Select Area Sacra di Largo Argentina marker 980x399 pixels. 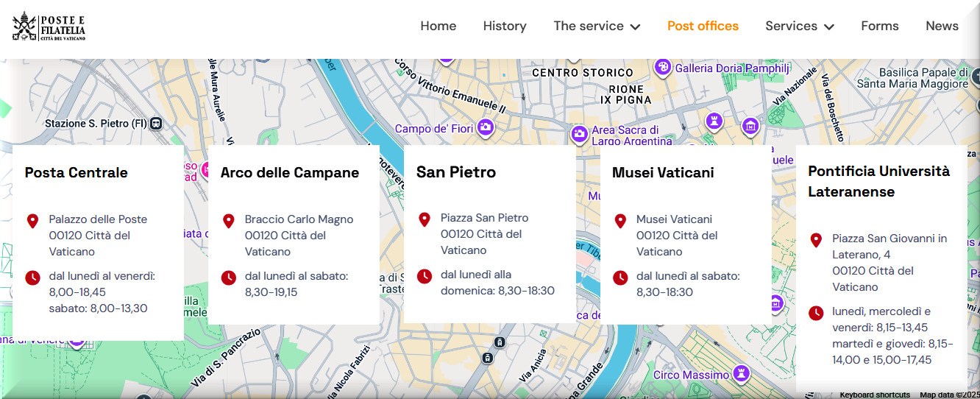(579, 134)
